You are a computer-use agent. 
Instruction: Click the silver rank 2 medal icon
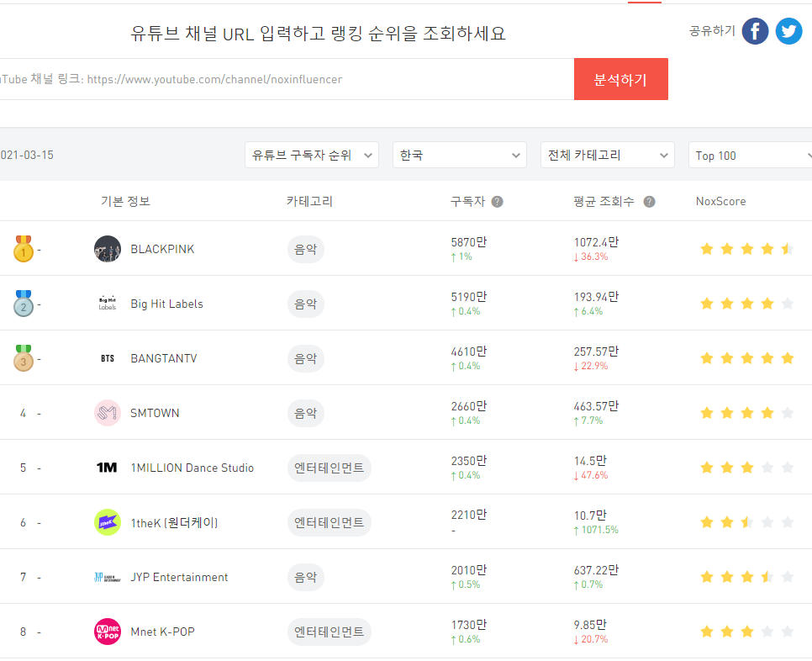click(24, 304)
